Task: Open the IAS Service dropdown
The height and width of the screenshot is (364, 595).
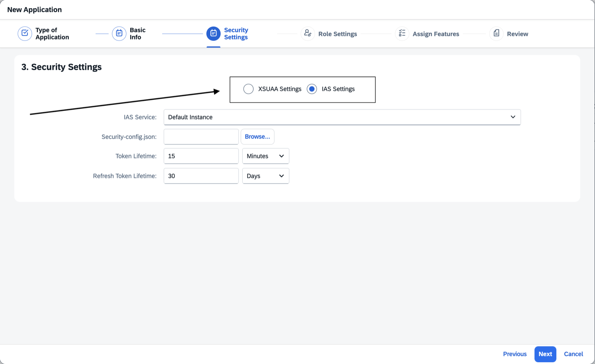Action: 342,117
